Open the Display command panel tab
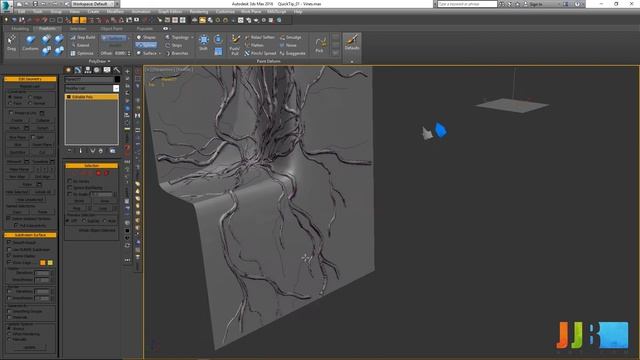This screenshot has width=640, height=360. click(107, 70)
